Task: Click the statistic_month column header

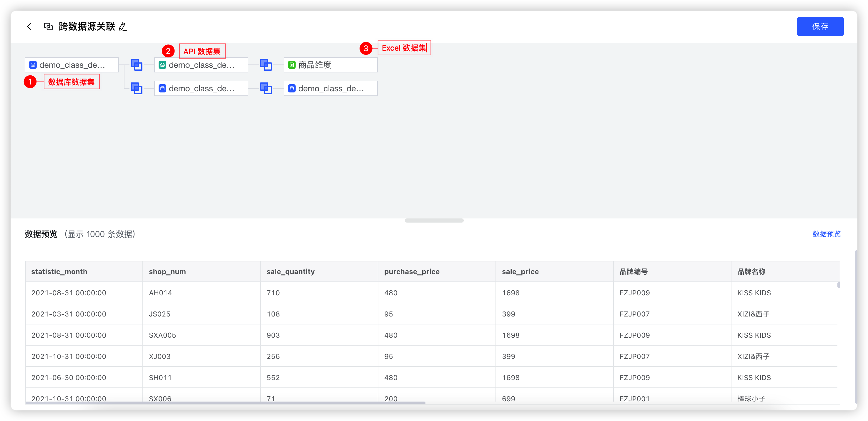Action: (x=59, y=271)
